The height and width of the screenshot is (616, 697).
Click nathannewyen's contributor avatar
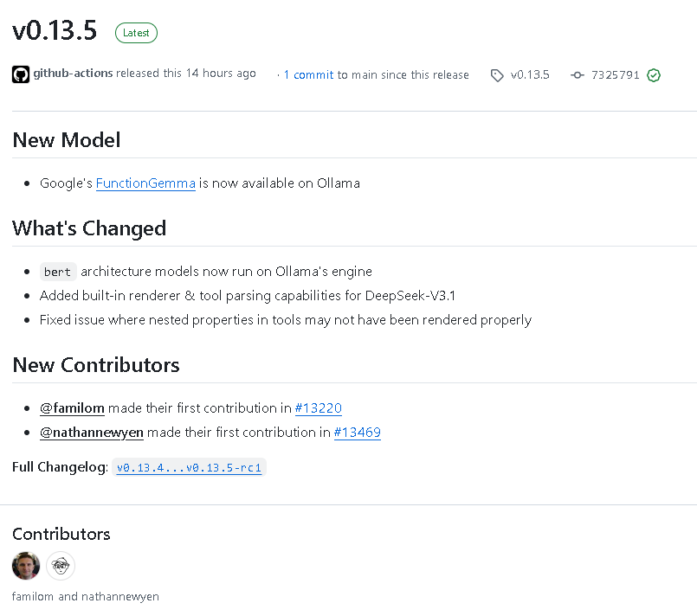tap(61, 566)
